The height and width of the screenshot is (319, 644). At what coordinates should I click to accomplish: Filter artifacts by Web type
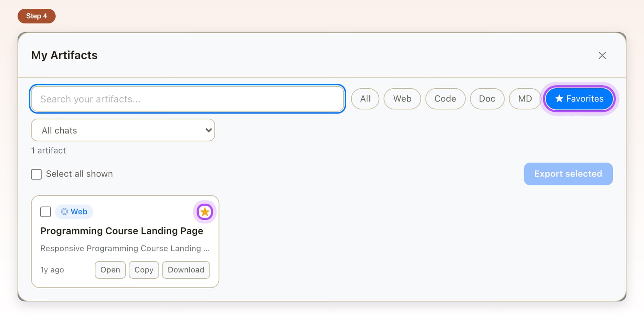(x=402, y=99)
